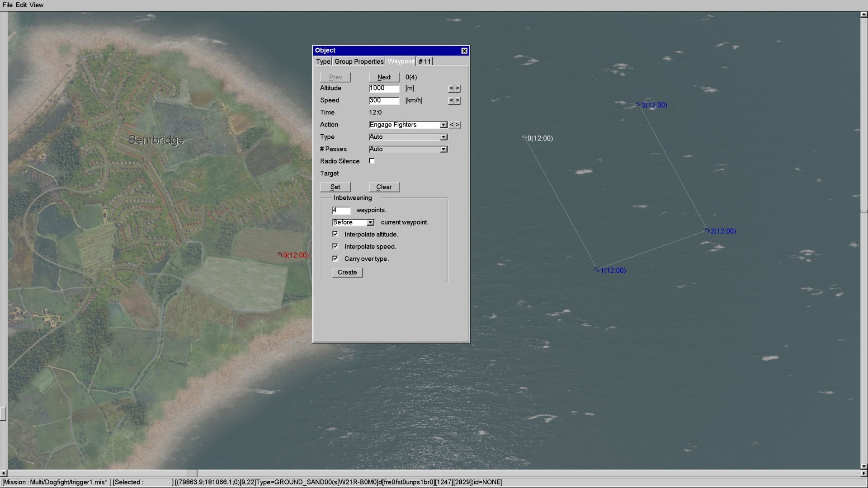The height and width of the screenshot is (488, 868).
Task: Select white waypoint 0 marker over sea
Action: (x=524, y=137)
